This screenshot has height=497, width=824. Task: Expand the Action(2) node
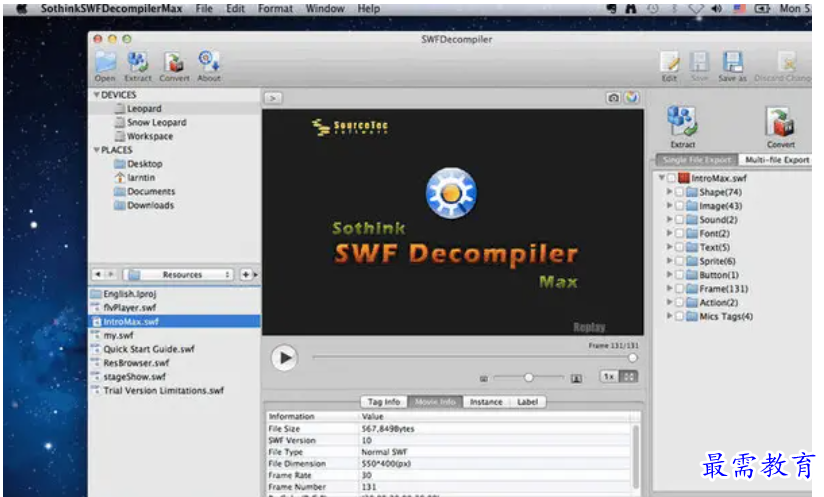pos(669,302)
